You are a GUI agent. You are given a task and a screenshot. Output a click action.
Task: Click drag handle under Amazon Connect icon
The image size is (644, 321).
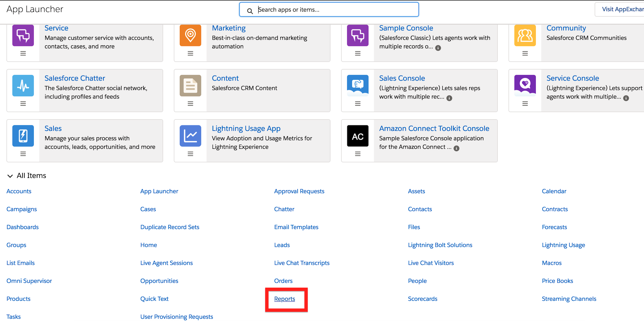(358, 154)
